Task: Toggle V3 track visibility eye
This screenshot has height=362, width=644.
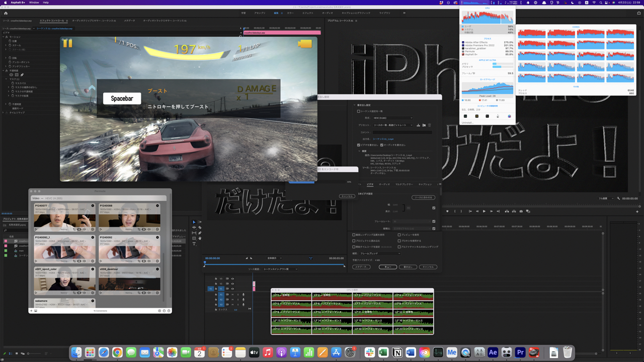Action: click(232, 279)
